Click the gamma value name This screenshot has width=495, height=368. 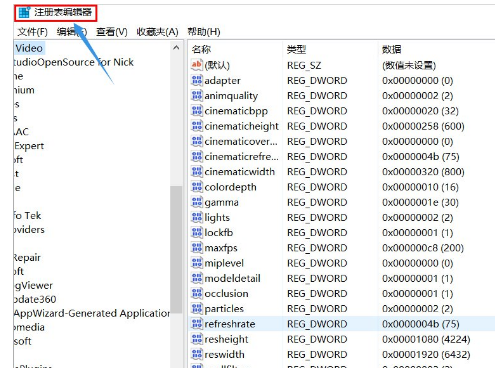(x=221, y=202)
